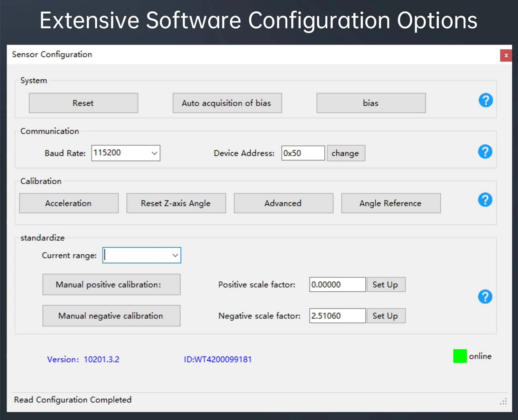The image size is (518, 420).
Task: Open help for the Calibration section
Action: pyautogui.click(x=485, y=200)
